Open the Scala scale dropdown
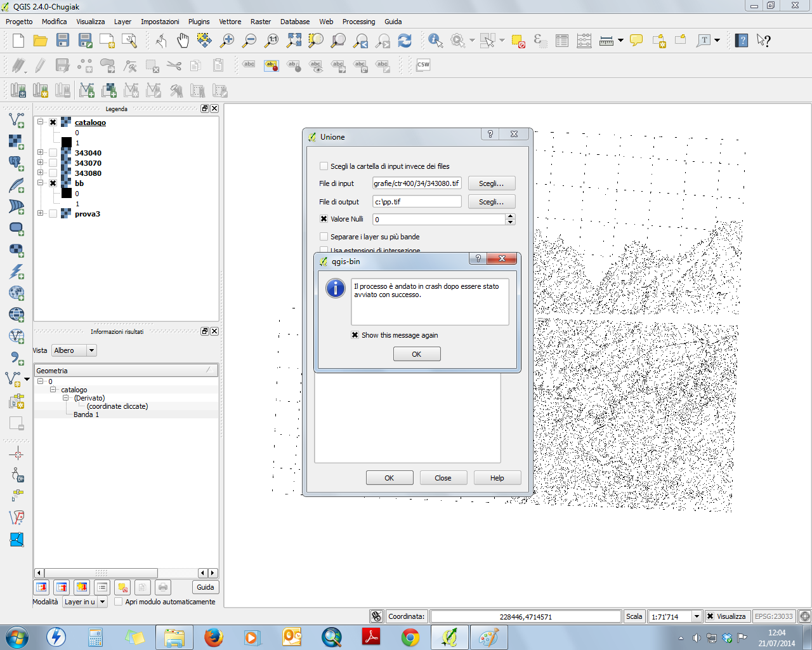This screenshot has height=650, width=812. pos(696,616)
